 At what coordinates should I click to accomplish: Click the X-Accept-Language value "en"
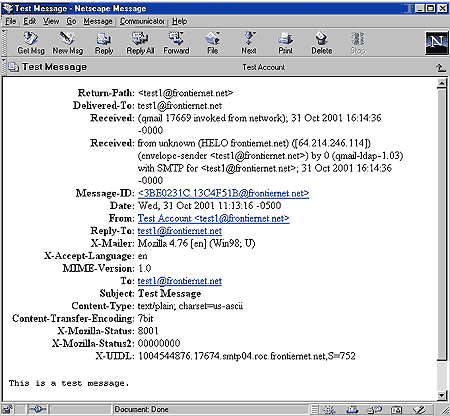tap(142, 256)
